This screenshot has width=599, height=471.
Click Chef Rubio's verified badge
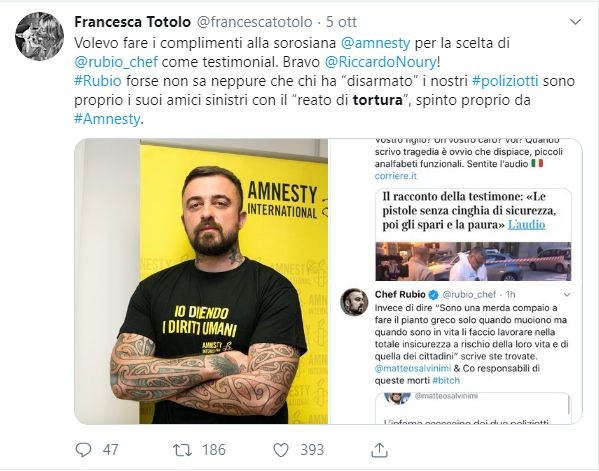pyautogui.click(x=433, y=295)
